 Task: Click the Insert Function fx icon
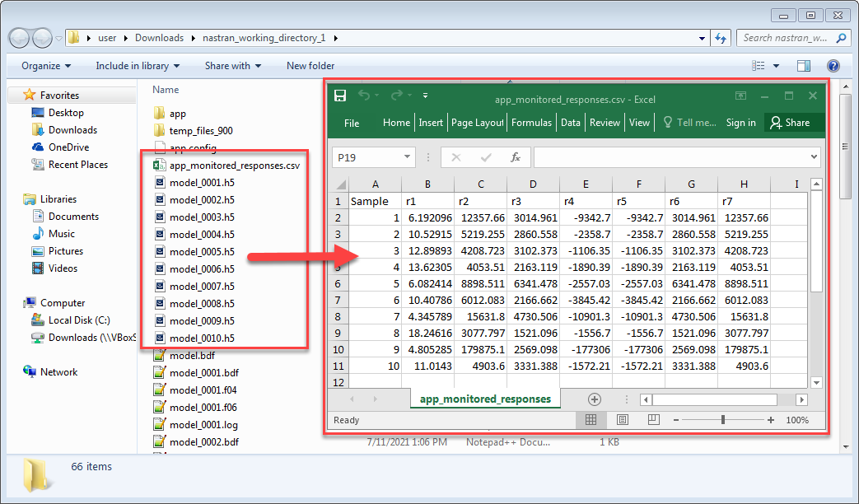click(x=516, y=158)
